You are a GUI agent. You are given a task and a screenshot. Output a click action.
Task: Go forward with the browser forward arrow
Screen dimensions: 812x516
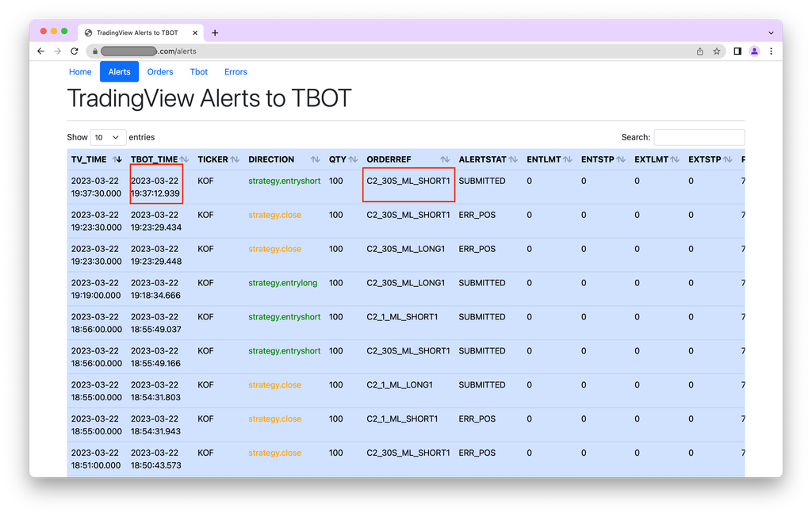pyautogui.click(x=57, y=52)
